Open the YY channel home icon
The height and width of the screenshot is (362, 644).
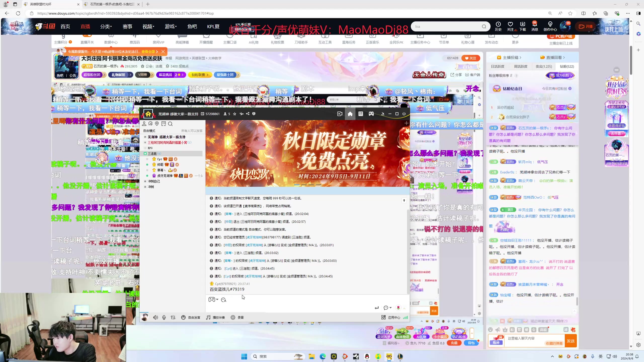(x=350, y=114)
